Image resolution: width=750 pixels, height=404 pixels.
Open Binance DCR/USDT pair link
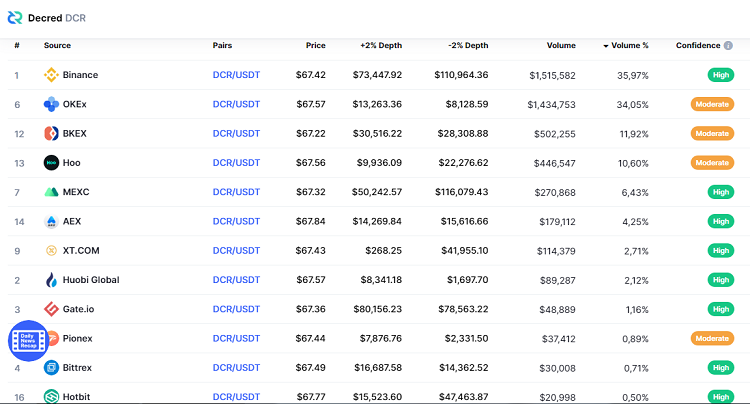[x=236, y=75]
